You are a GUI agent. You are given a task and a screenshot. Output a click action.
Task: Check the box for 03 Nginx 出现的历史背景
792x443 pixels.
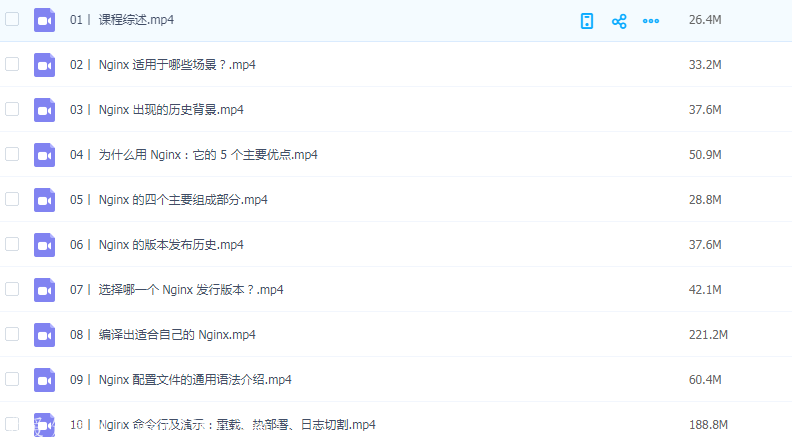(x=12, y=109)
